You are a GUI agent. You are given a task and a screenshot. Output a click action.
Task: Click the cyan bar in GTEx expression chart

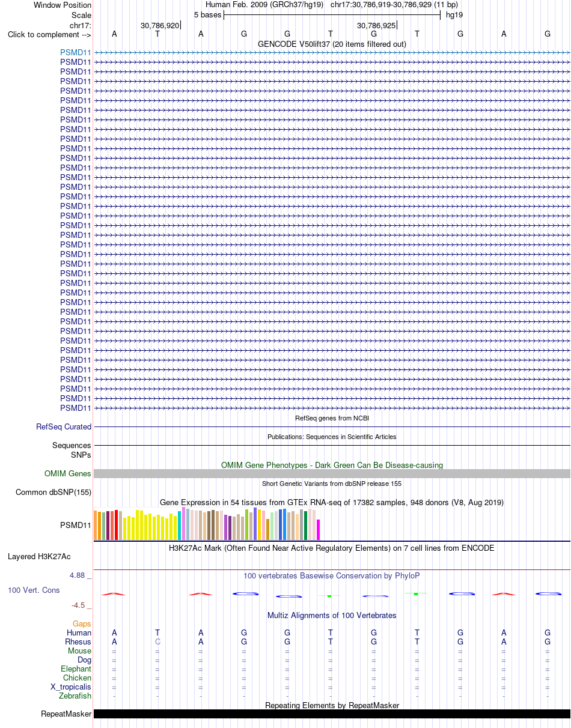[x=180, y=526]
